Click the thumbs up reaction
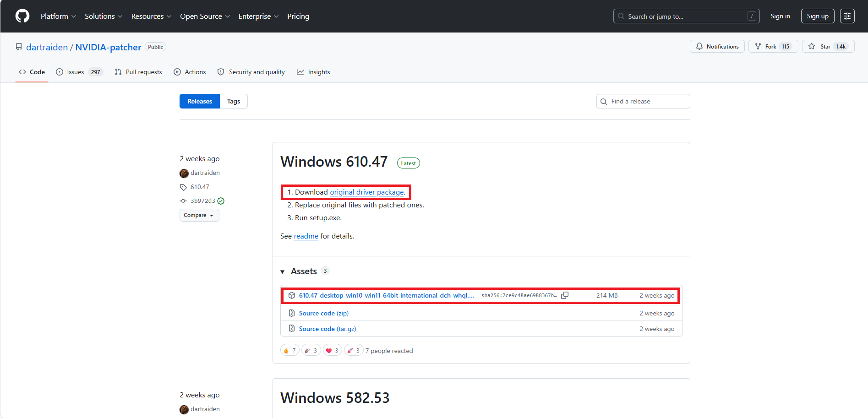This screenshot has width=868, height=418. [x=290, y=351]
